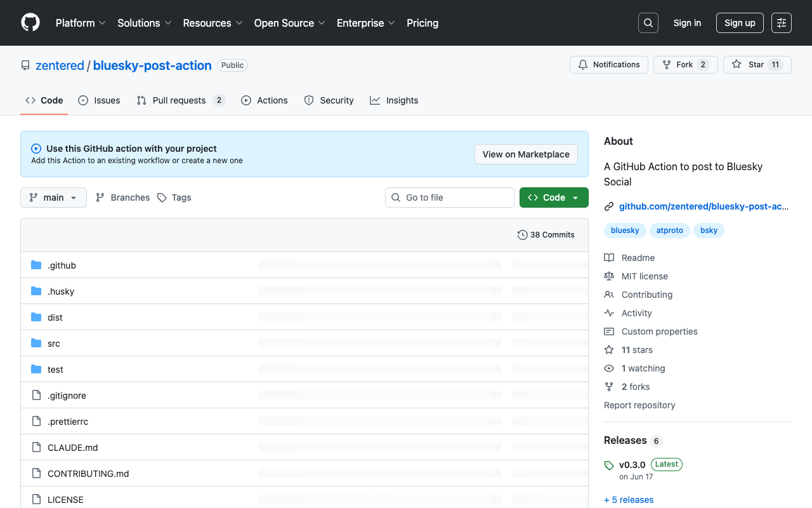Open the green Code dropdown
The height and width of the screenshot is (508, 812).
click(553, 197)
